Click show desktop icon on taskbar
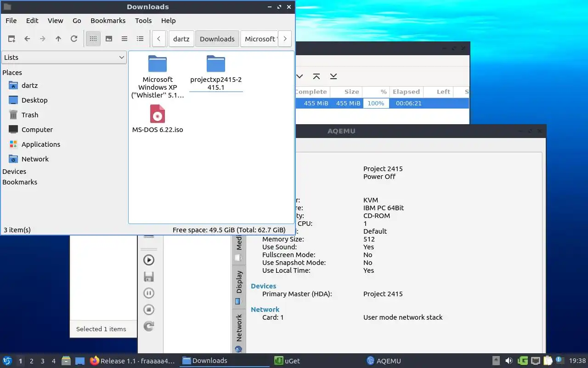The image size is (588, 368). (x=80, y=361)
